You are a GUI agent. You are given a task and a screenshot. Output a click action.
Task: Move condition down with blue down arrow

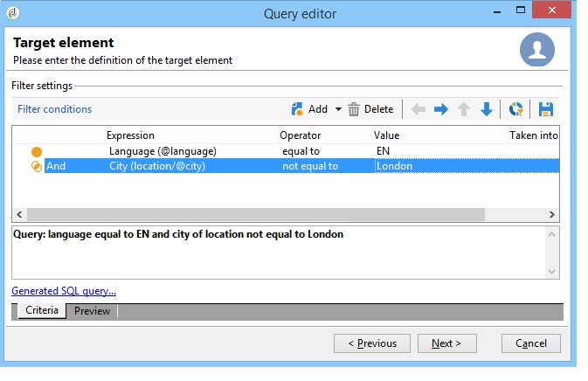[487, 109]
